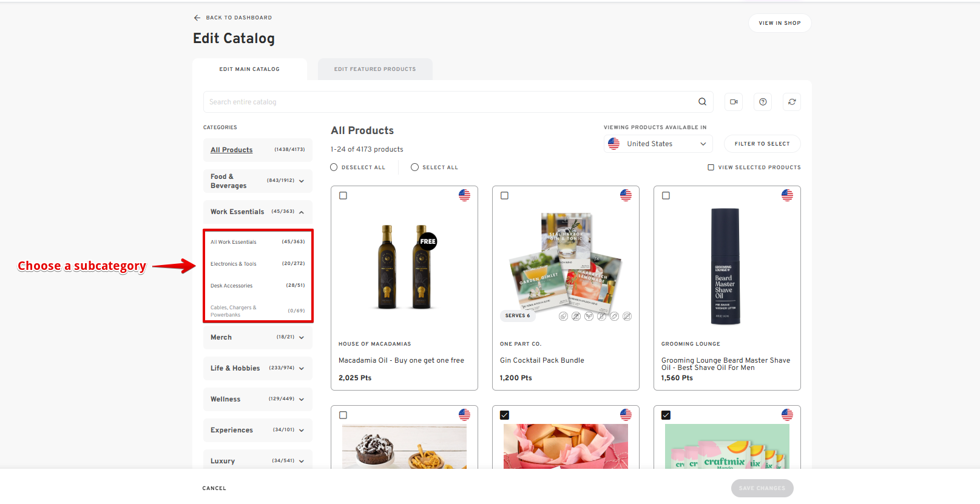Viewport: 980px width, 504px height.
Task: Collapse the Work Essentials category
Action: click(301, 212)
